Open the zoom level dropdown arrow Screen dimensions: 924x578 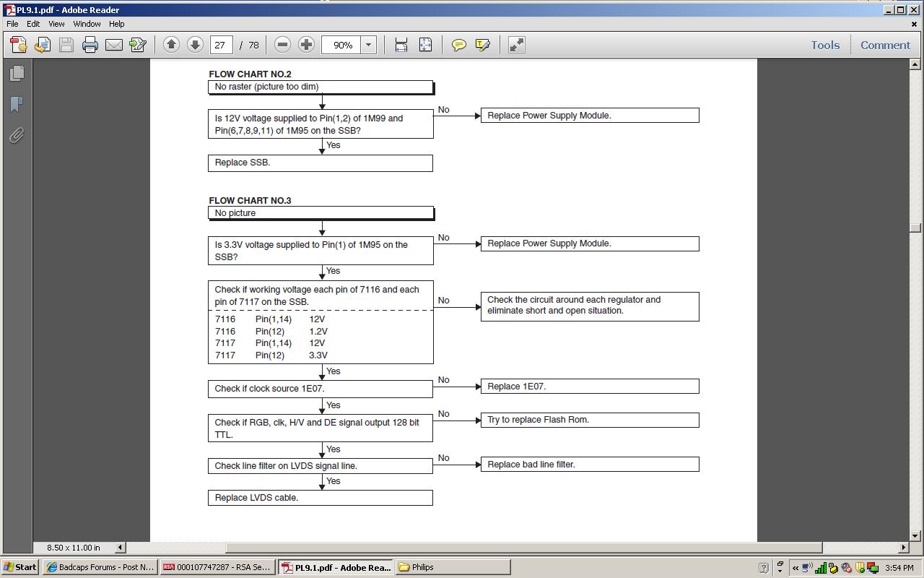pyautogui.click(x=368, y=45)
